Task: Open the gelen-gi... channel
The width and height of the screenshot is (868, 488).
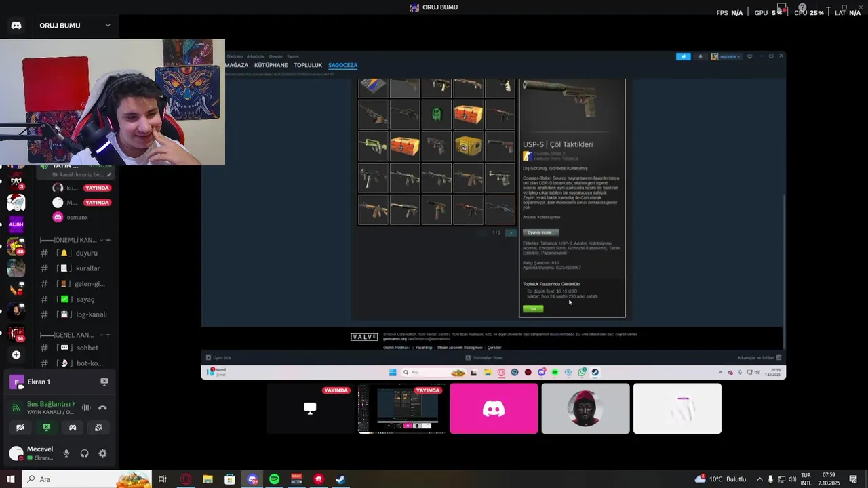Action: (x=75, y=284)
